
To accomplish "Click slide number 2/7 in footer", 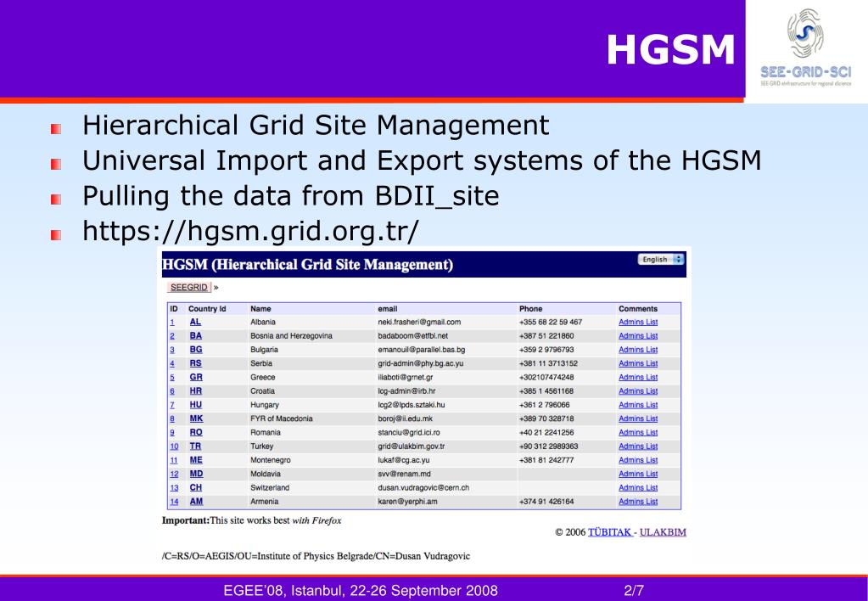I will (x=634, y=591).
